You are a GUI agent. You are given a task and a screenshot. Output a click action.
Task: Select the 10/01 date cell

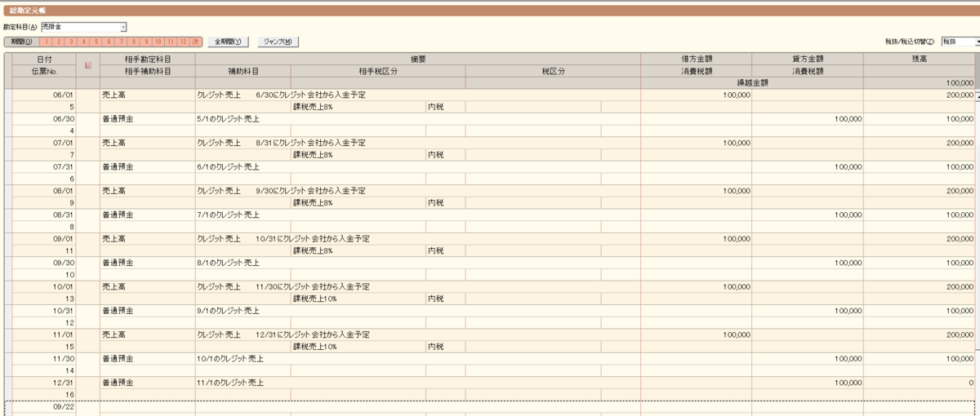click(x=44, y=287)
